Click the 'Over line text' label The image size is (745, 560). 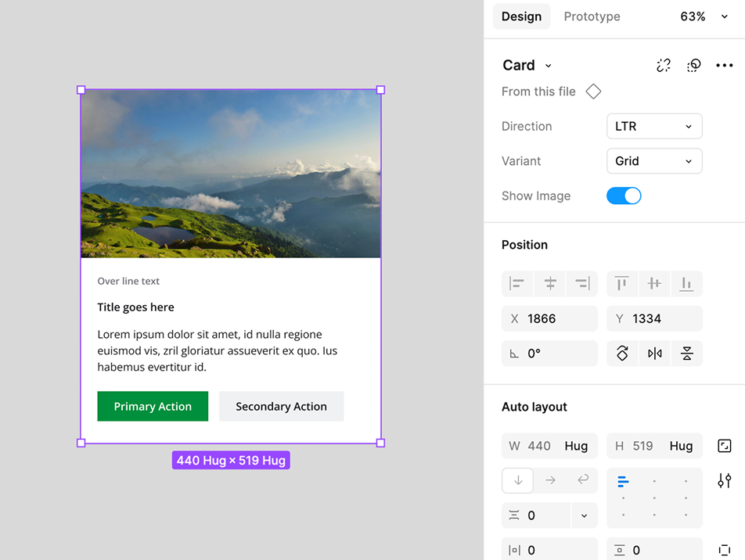(128, 282)
